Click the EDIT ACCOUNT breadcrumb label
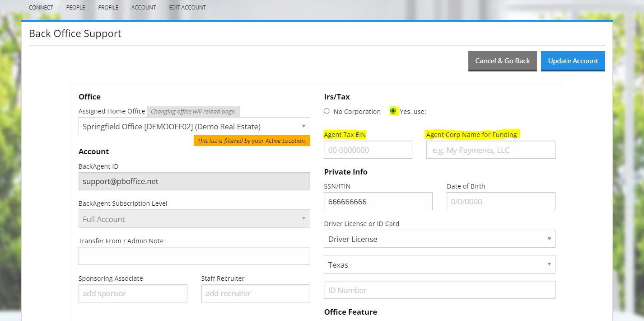 click(187, 7)
